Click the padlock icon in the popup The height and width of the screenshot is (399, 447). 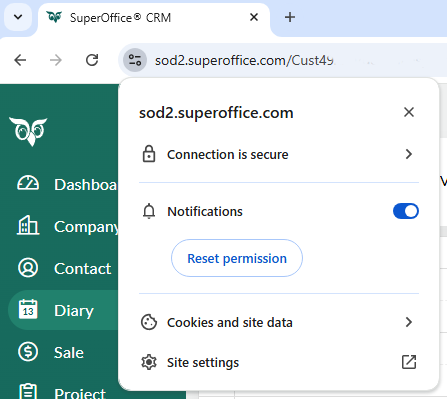click(149, 154)
